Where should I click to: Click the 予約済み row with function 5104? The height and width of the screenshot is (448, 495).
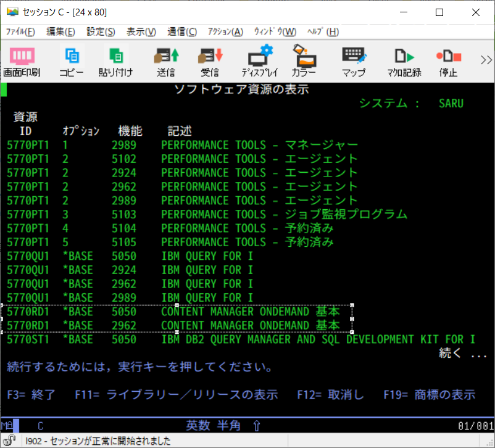coord(170,228)
